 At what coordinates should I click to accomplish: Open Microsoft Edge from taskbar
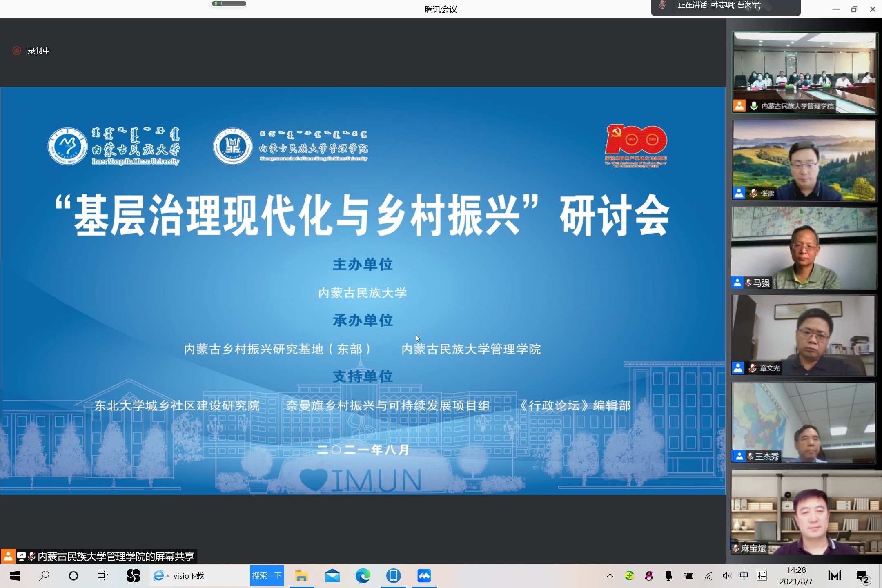click(363, 576)
